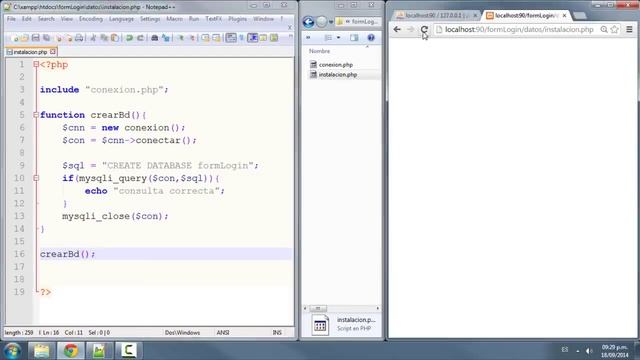Click Dos\Windows line ending in status bar
The width and height of the screenshot is (640, 360).
click(182, 333)
